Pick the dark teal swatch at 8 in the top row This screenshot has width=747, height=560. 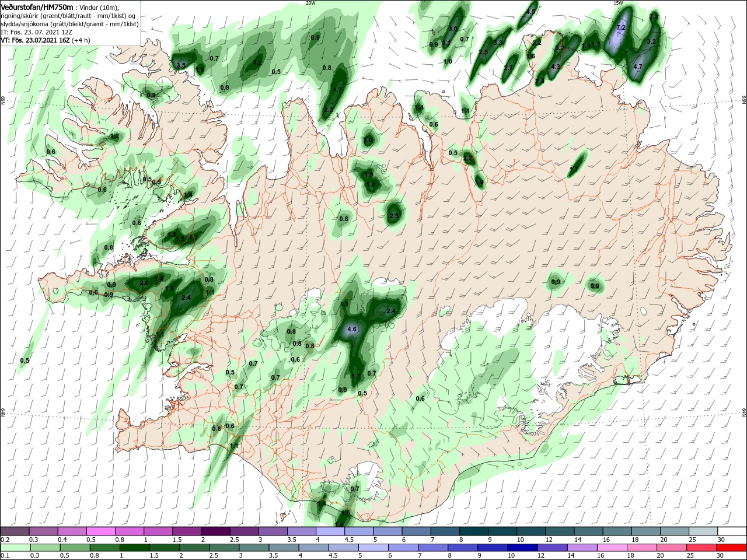pyautogui.click(x=473, y=530)
